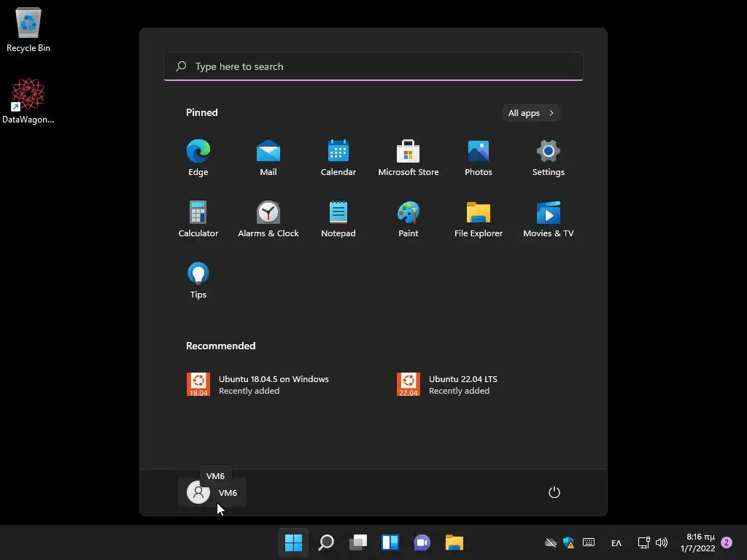Open the VM6 user account menu
The height and width of the screenshot is (560, 747).
(212, 492)
